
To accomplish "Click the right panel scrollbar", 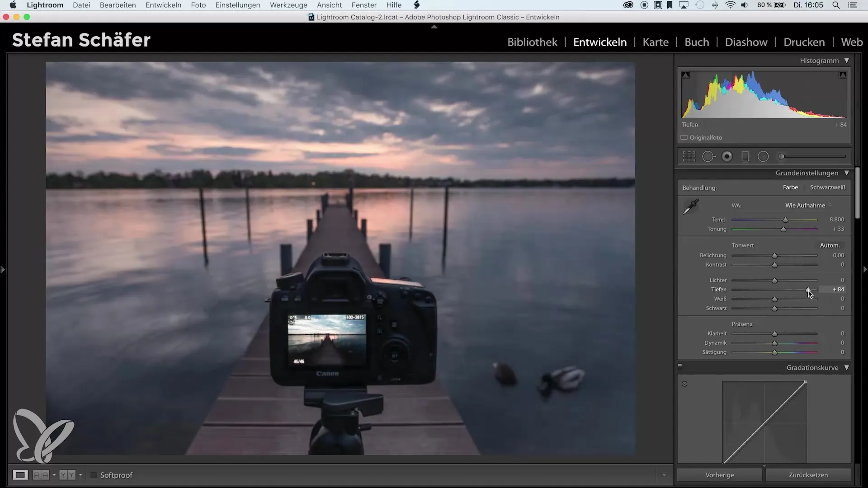I will coord(857,192).
